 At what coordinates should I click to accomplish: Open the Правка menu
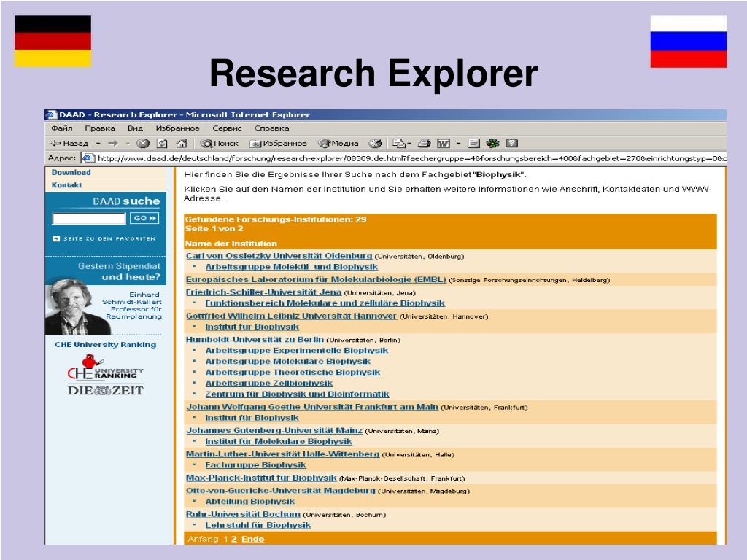[99, 128]
